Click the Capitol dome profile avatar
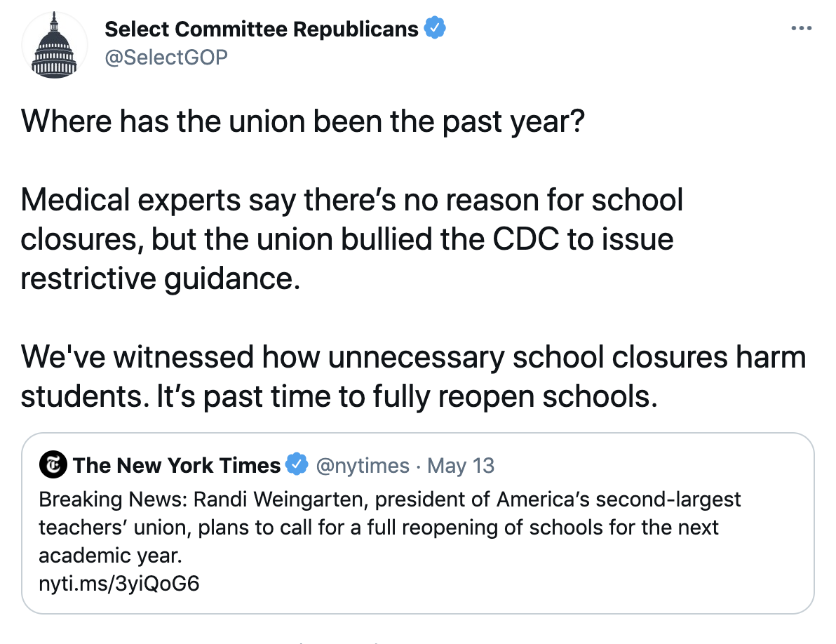 click(54, 45)
